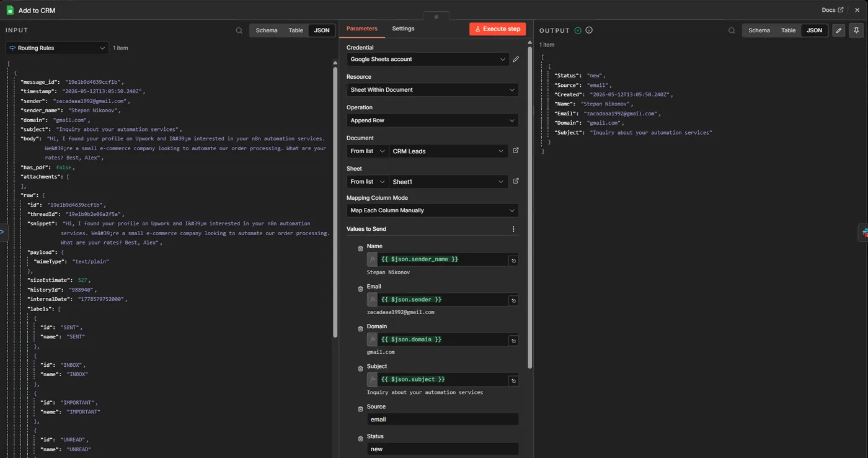Reset the Name expression value
Screen dimensions: 868x458
click(513, 261)
